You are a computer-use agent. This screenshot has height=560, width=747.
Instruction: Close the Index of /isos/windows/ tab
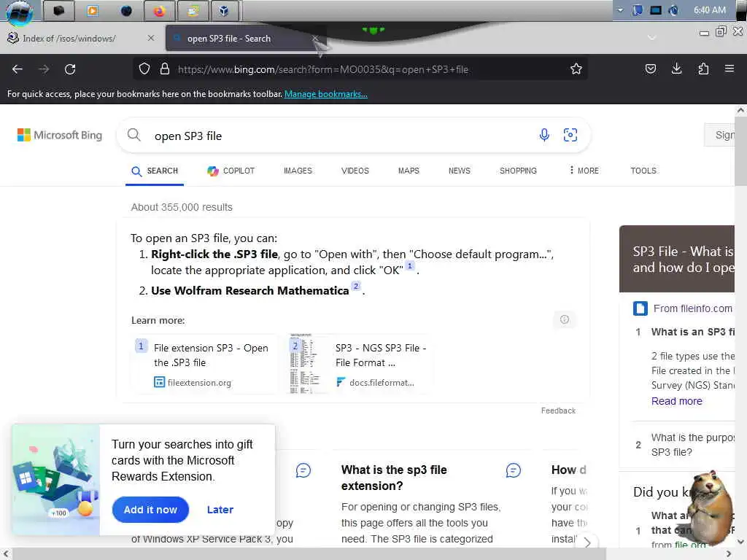coord(150,38)
